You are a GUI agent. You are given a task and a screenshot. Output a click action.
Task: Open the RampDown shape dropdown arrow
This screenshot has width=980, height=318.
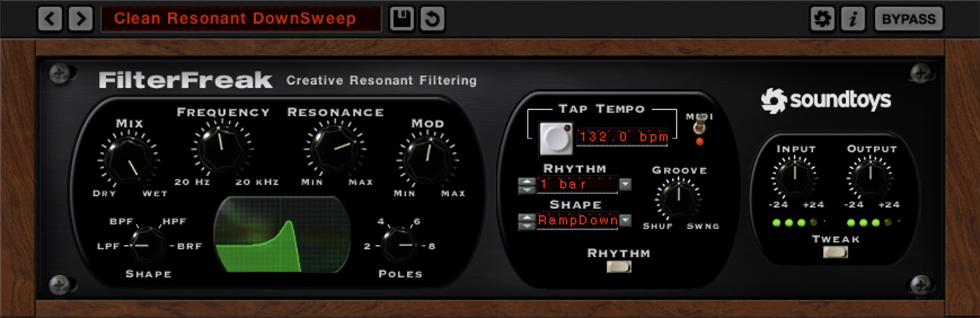626,221
